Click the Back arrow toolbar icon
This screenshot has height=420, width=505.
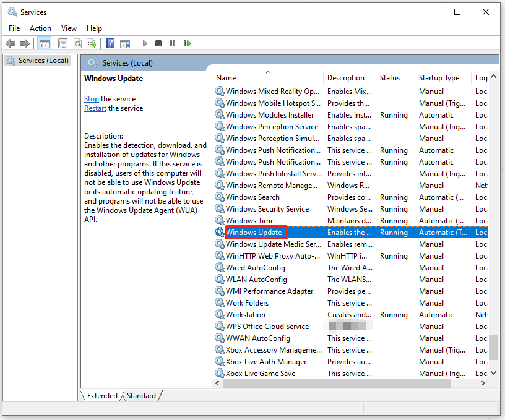(x=11, y=43)
